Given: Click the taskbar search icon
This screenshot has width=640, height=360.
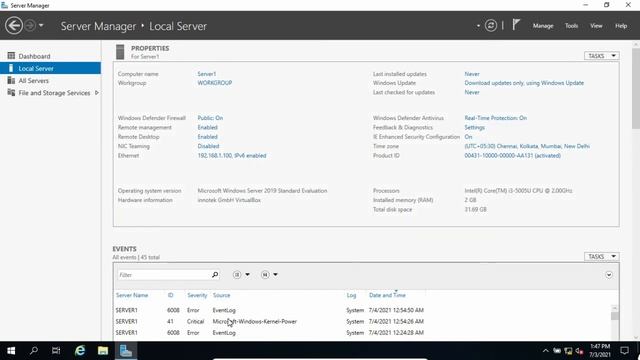Looking at the screenshot, I should click(34, 351).
